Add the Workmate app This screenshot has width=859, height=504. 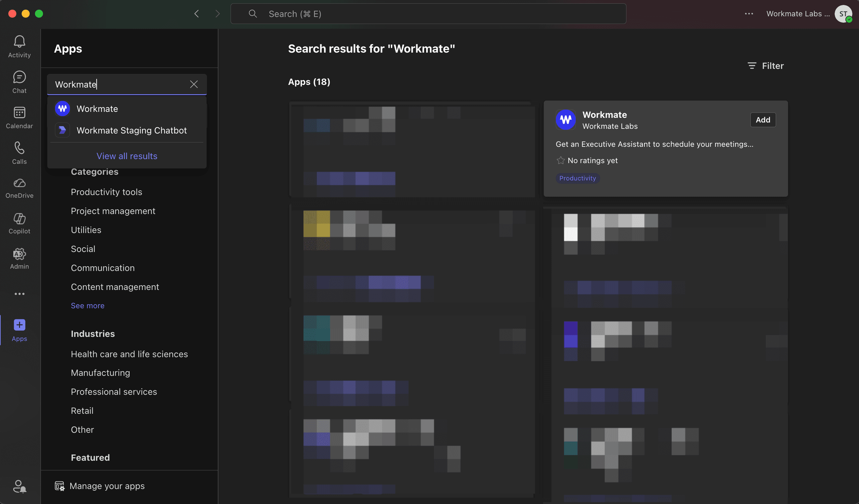point(763,120)
